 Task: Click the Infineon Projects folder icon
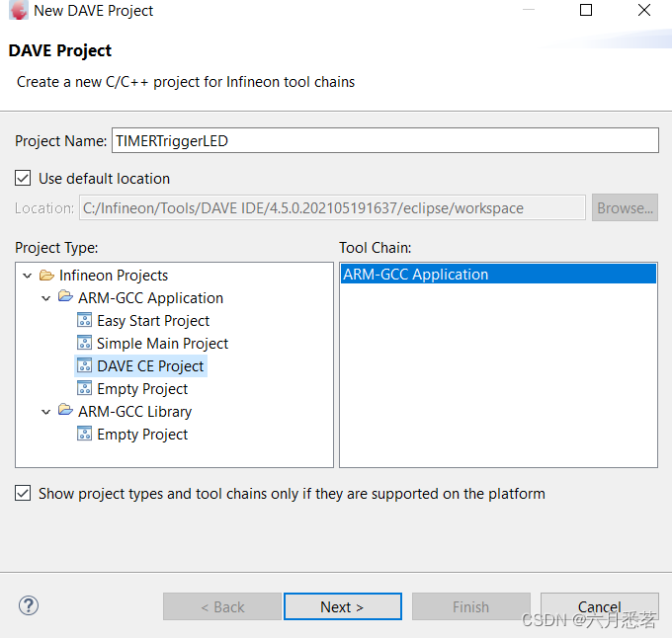tap(46, 275)
